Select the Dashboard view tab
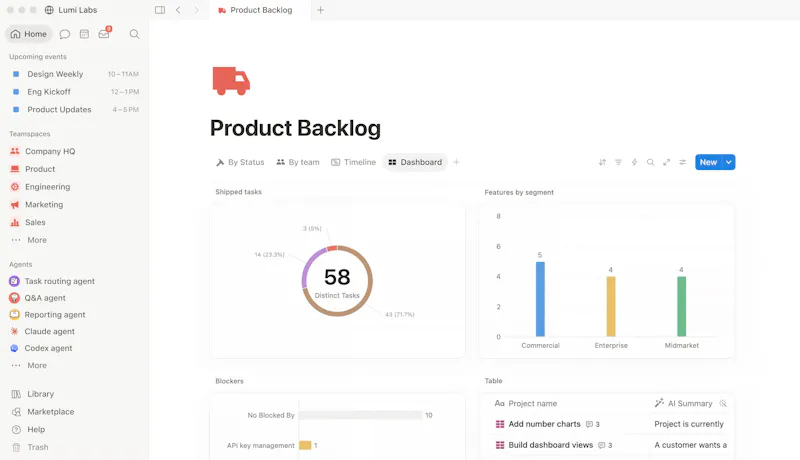The height and width of the screenshot is (460, 800). coord(415,162)
